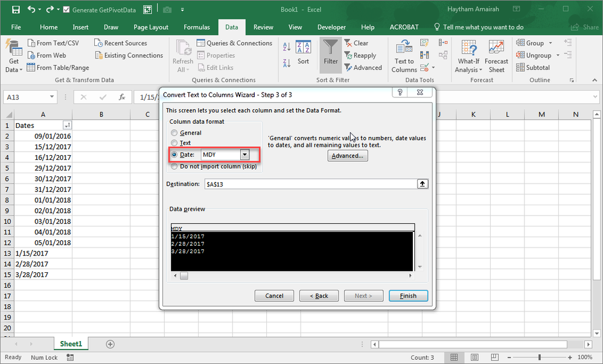Click the zoom slider handle
The height and width of the screenshot is (364, 603).
540,357
